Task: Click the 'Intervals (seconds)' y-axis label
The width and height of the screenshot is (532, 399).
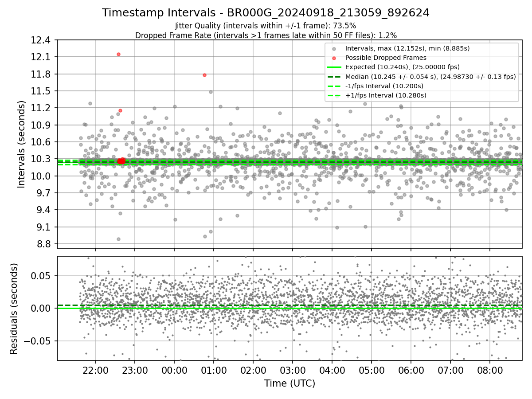Action: [22, 144]
